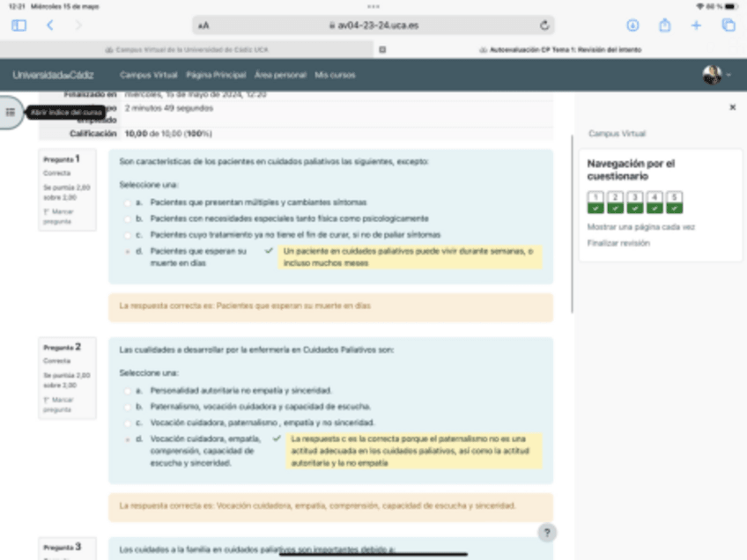Select option c Pacientes cuyo tratamiento

[127, 235]
